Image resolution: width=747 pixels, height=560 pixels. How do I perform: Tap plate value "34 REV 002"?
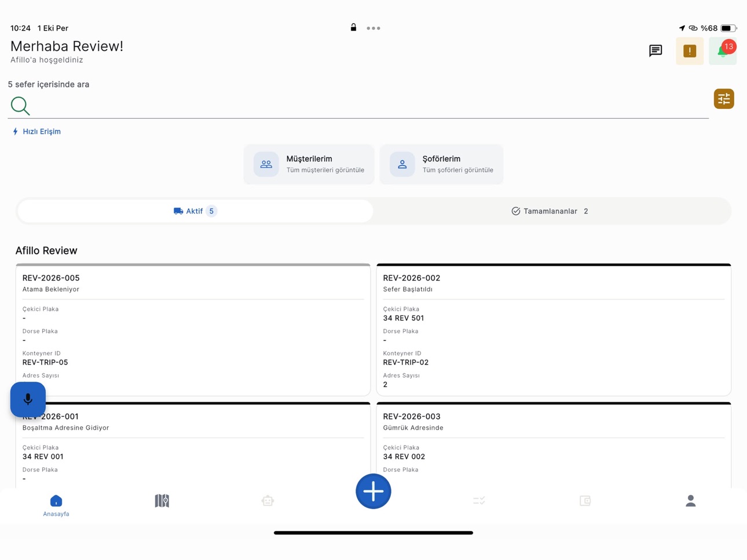(x=404, y=456)
